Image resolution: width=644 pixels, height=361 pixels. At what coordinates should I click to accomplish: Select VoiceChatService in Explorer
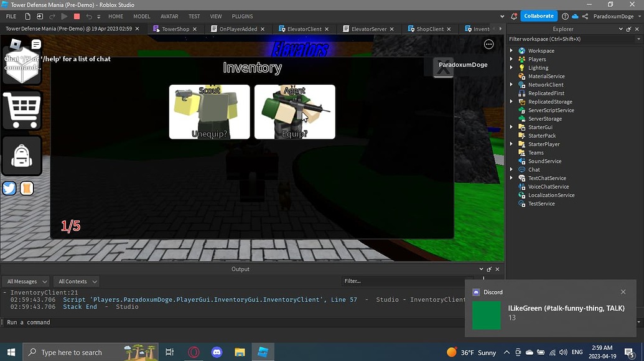click(548, 187)
